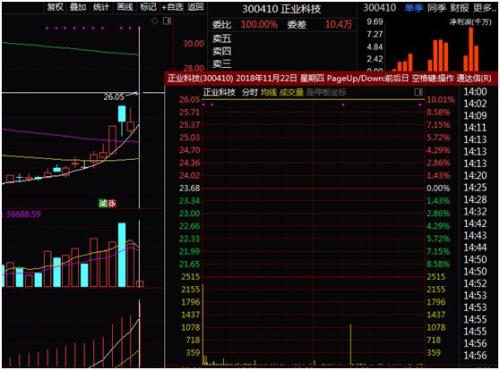The height and width of the screenshot is (370, 500).
Task: Click the 30.00 price axis label
Action: 194,44
